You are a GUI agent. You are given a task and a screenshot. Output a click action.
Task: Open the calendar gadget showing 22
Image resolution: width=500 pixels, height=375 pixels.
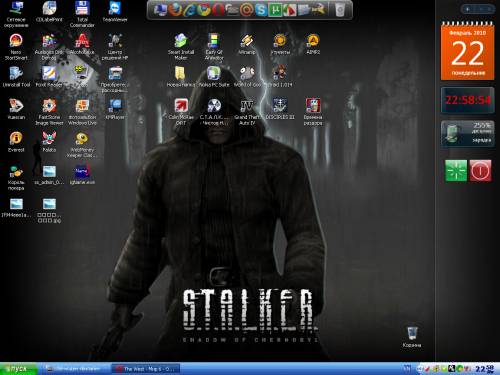pos(467,51)
